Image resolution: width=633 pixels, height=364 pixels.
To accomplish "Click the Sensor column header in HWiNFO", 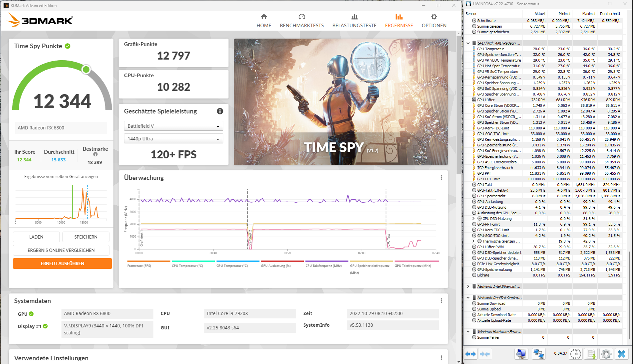I will [x=493, y=14].
